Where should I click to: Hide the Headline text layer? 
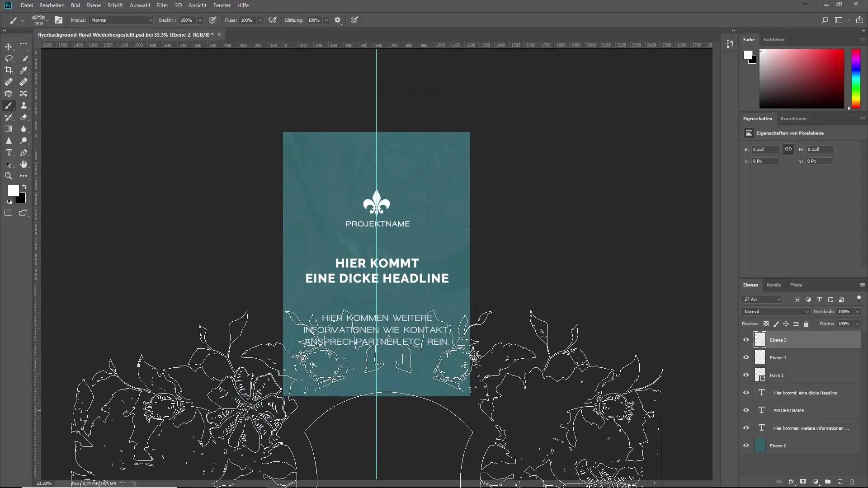point(746,393)
